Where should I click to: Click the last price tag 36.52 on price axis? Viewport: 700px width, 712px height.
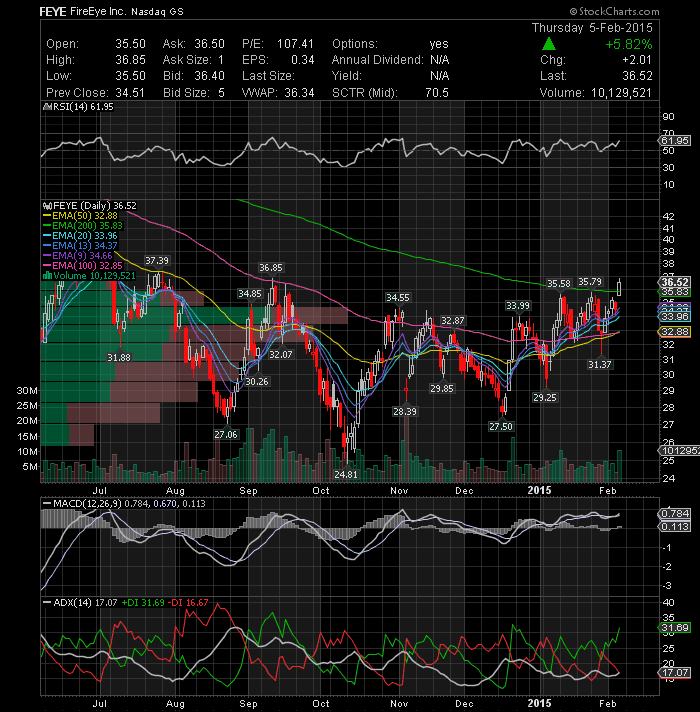click(675, 282)
